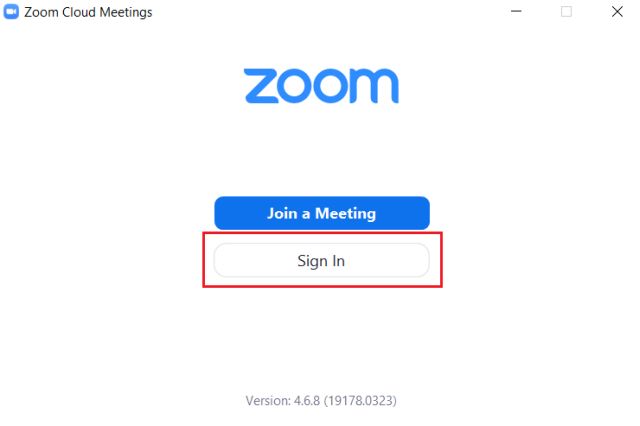The height and width of the screenshot is (426, 640).
Task: Click the greyed-out maximize window button
Action: (566, 11)
